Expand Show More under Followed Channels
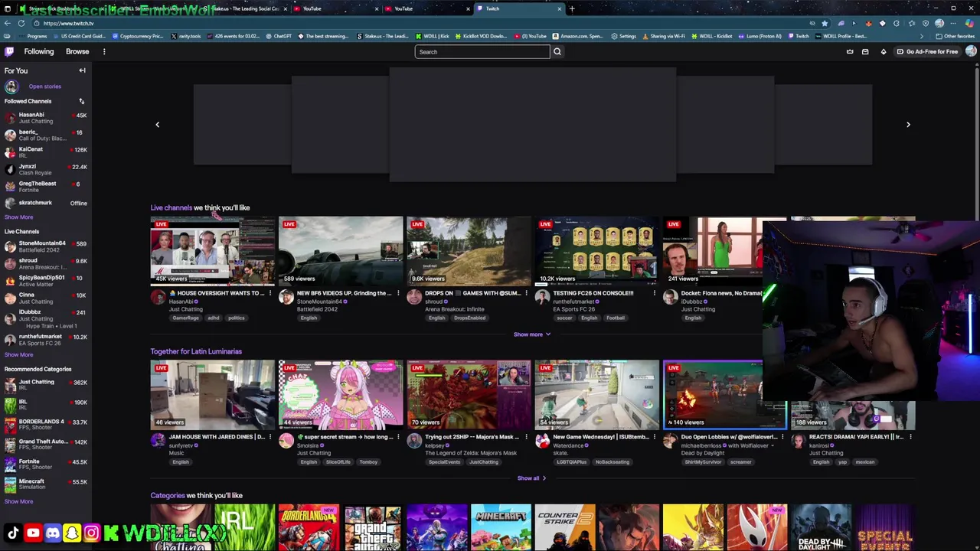This screenshot has height=551, width=980. pyautogui.click(x=18, y=217)
